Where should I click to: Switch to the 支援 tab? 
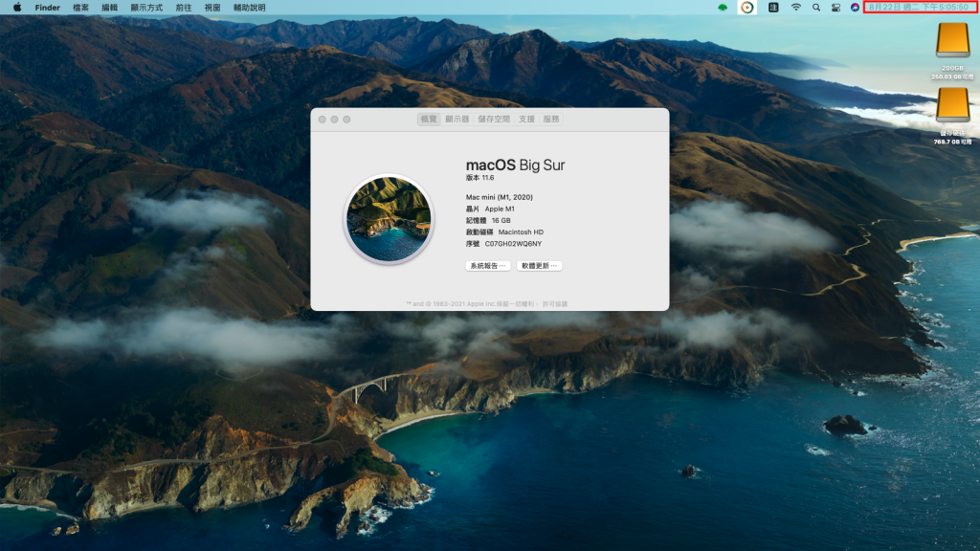point(526,119)
